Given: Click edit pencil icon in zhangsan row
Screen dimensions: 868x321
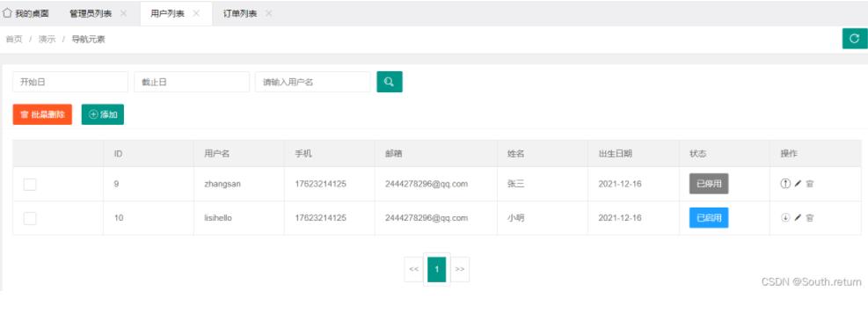Looking at the screenshot, I should click(x=798, y=184).
